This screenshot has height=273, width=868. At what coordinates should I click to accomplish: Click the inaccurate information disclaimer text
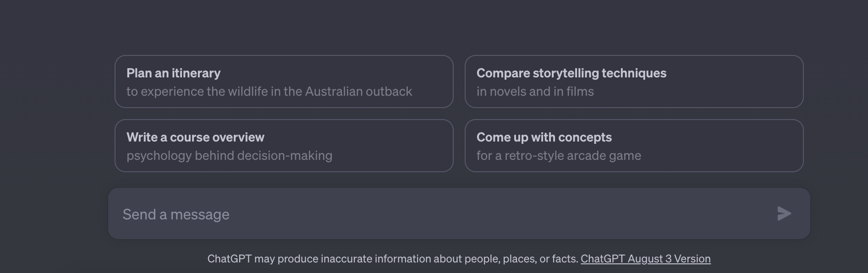392,259
